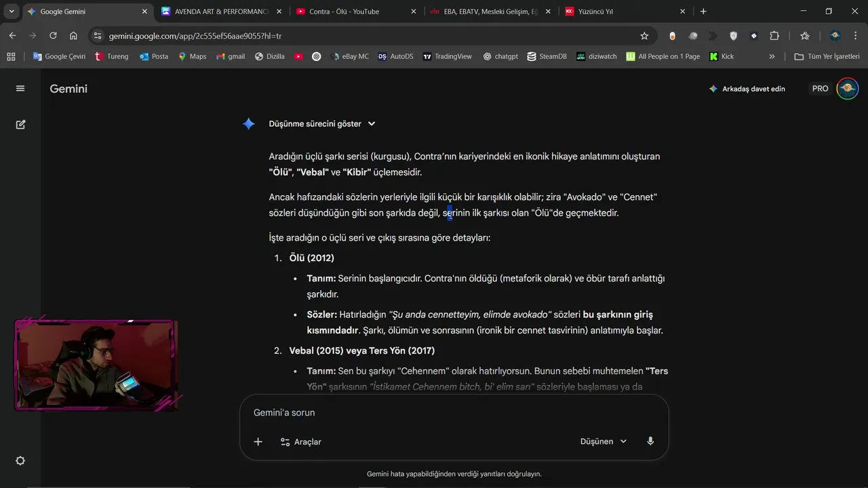The image size is (868, 488).
Task: Open the eBay MC bookmark
Action: click(x=350, y=57)
